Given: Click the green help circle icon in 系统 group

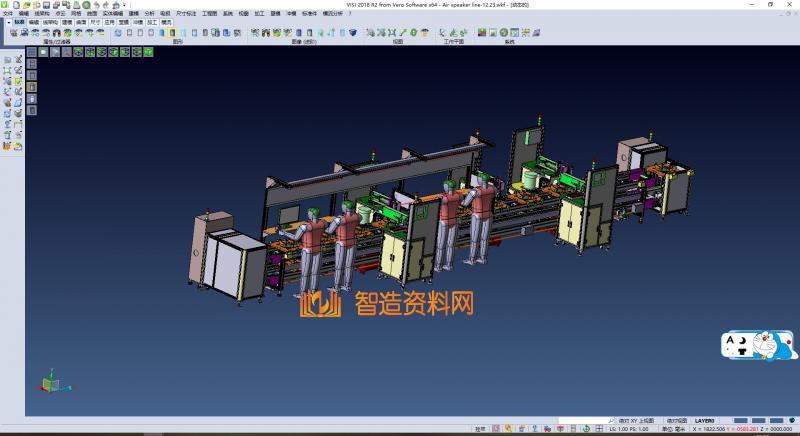Looking at the screenshot, I should coord(506,33).
